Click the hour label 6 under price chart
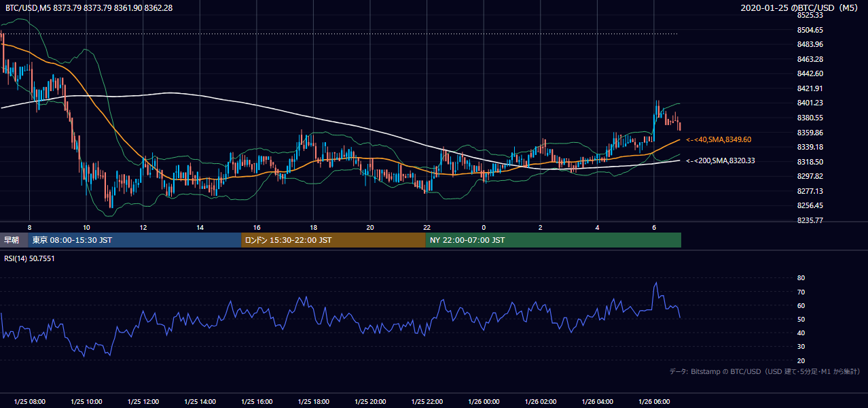 [653, 227]
